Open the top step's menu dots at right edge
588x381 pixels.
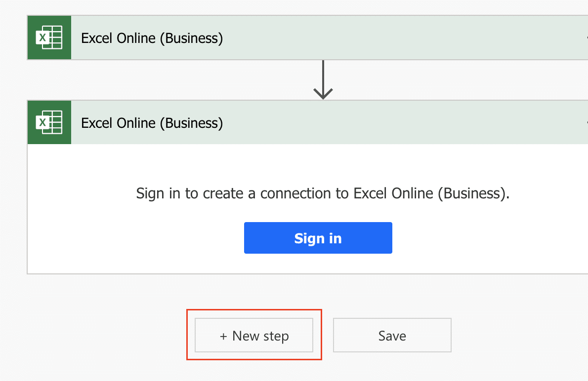click(x=586, y=38)
